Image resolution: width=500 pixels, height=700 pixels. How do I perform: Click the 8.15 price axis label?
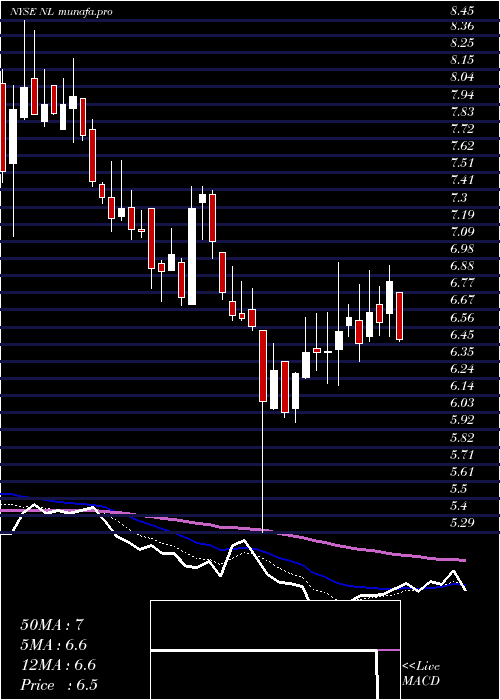462,60
